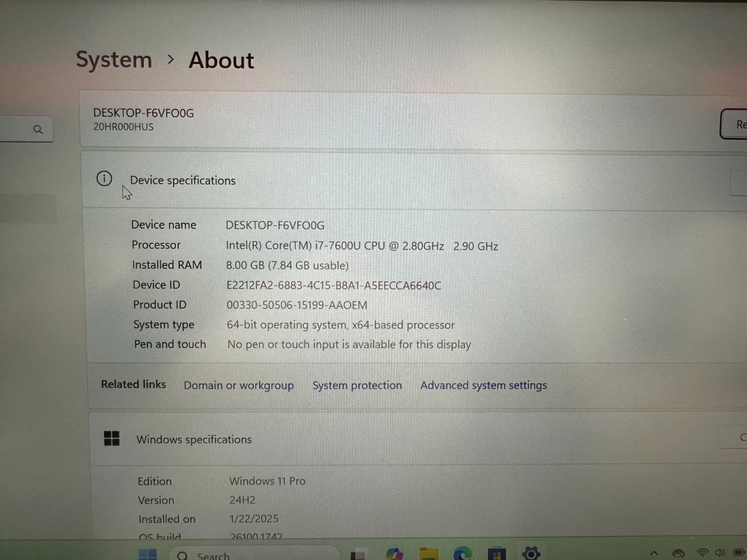Click the version value 24H2
This screenshot has width=747, height=560.
pos(242,500)
